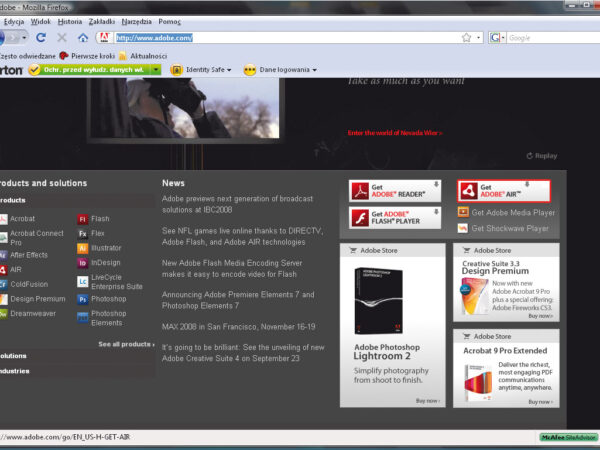Click the Get Adobe Reader button
Viewport: 600px width, 450px height.
[x=395, y=191]
